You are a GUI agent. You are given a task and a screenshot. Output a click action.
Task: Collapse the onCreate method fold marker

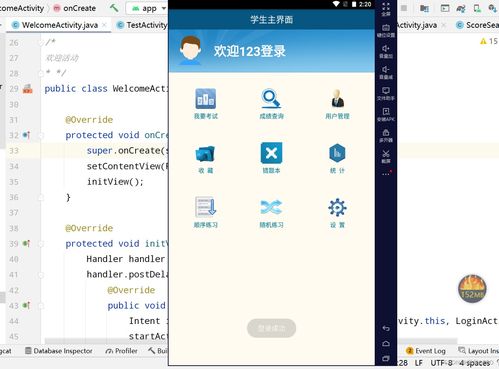41,135
